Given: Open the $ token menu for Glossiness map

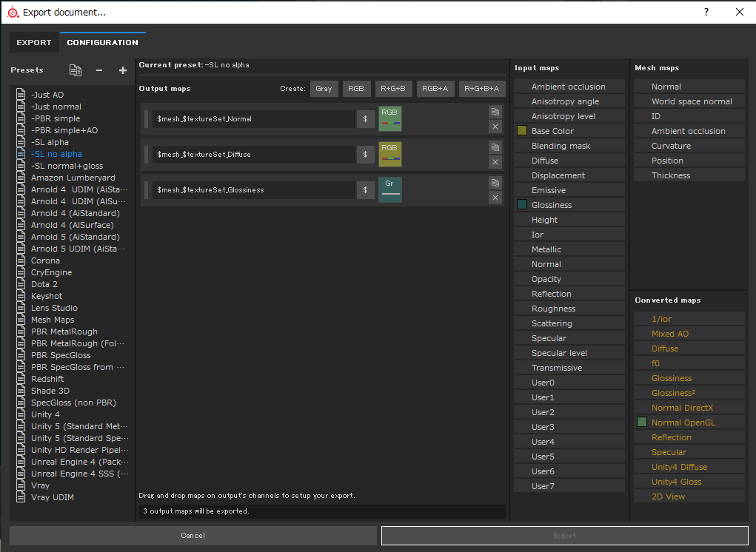Looking at the screenshot, I should point(366,189).
